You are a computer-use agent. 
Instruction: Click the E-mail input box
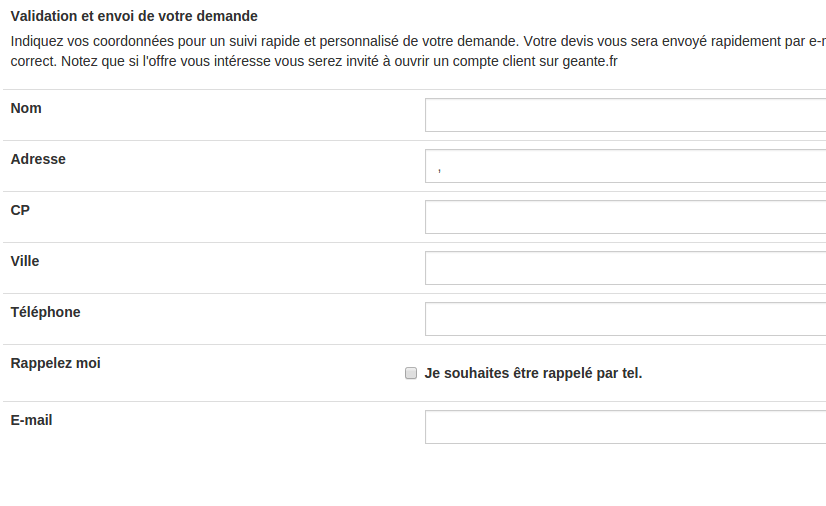point(625,427)
